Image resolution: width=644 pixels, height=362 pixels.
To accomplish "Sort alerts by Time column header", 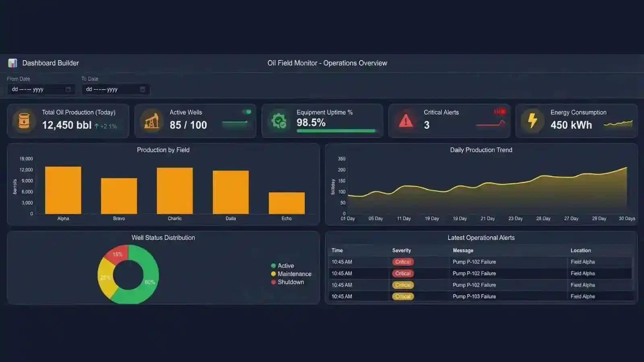I will pos(337,250).
